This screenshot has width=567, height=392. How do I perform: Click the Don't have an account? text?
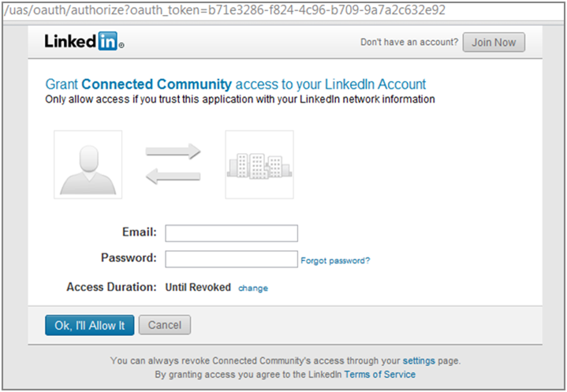pos(408,43)
